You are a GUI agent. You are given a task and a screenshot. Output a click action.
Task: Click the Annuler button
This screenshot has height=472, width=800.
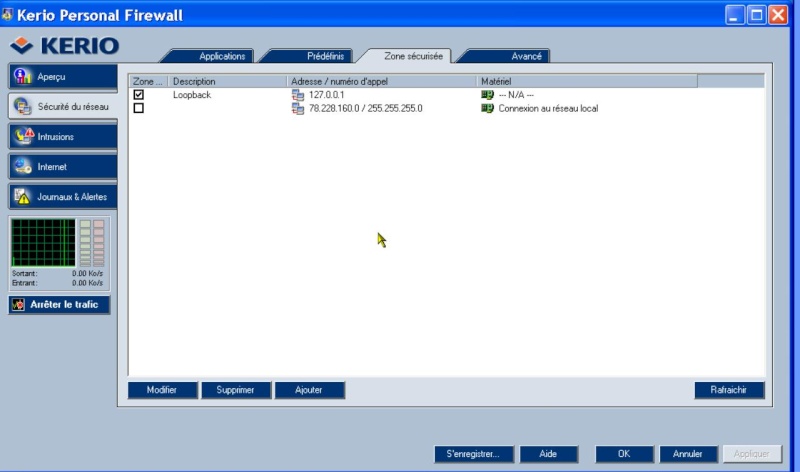point(688,454)
